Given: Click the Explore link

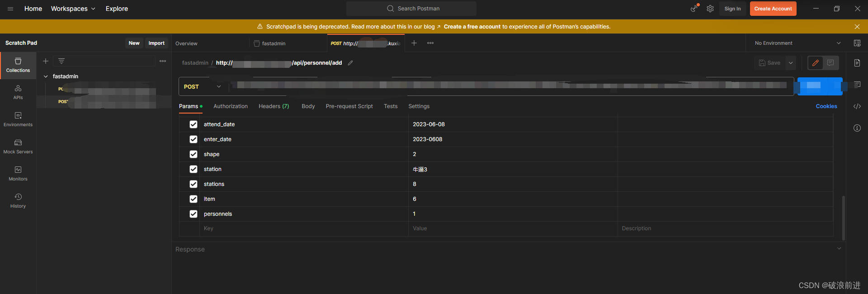Looking at the screenshot, I should [x=117, y=9].
